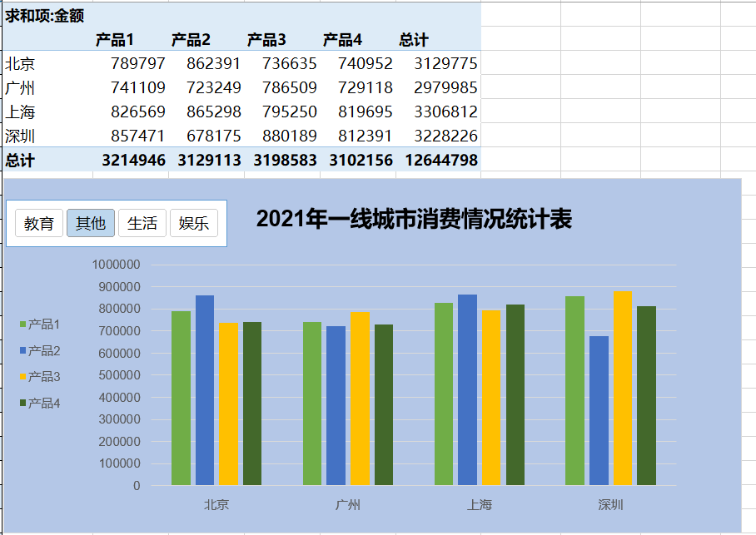Click the dark green 产品4 bar for 广州
756x535 pixels.
(384, 399)
